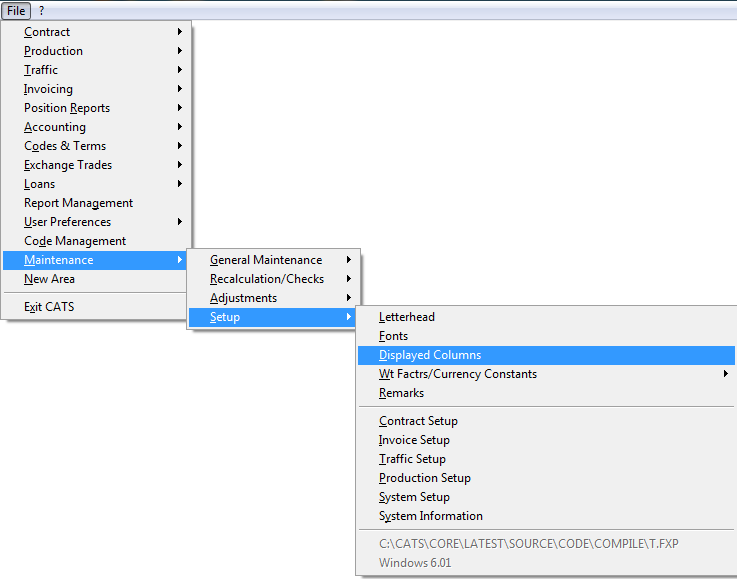Click the Traffic submenu arrow
The width and height of the screenshot is (737, 579).
[180, 70]
